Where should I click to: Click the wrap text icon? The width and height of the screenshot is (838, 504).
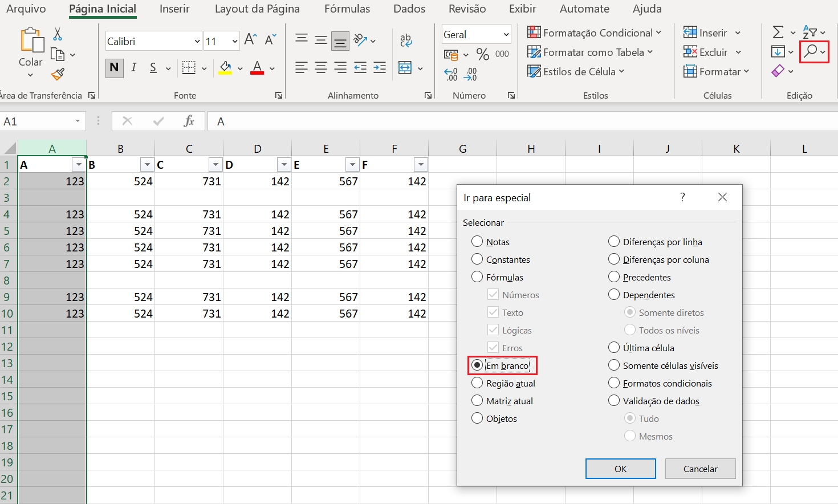click(x=406, y=39)
